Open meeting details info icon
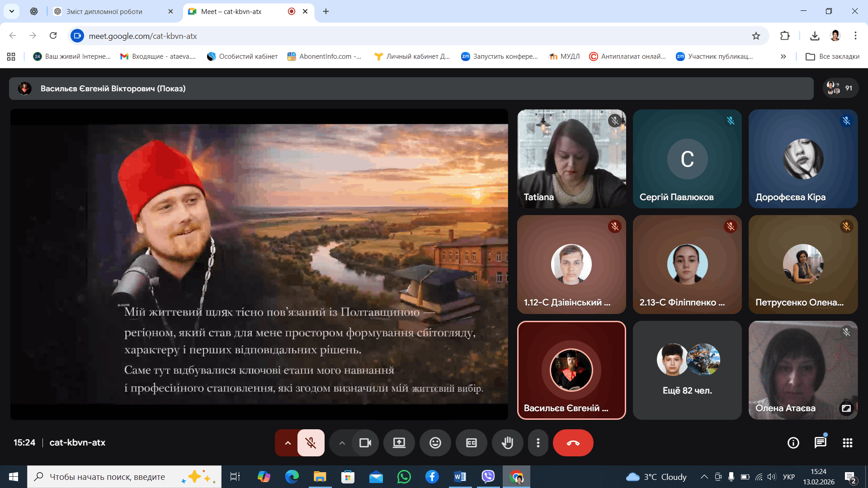This screenshot has width=868, height=488. [x=793, y=443]
